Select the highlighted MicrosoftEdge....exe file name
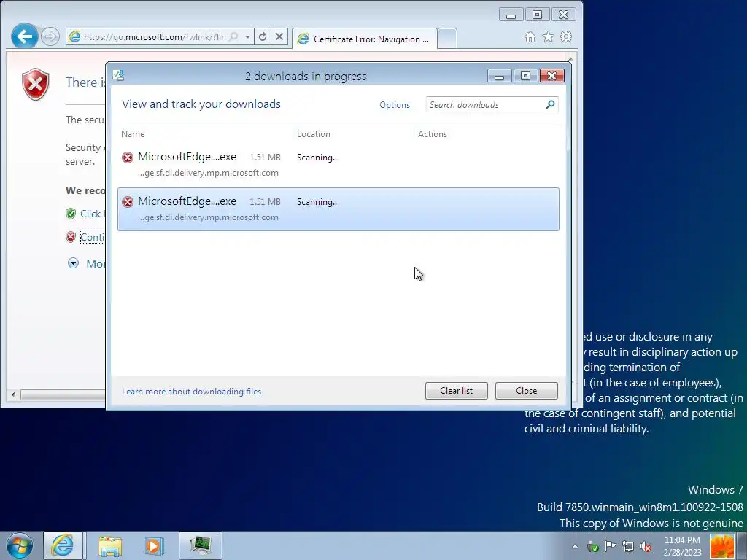The width and height of the screenshot is (747, 560). 187,201
